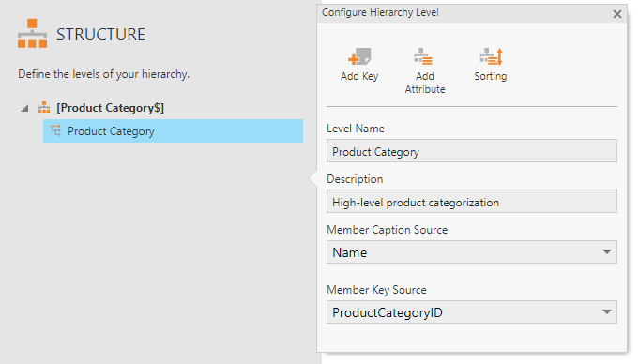This screenshot has width=639, height=364.
Task: Click the Level Name text field
Action: 471,151
